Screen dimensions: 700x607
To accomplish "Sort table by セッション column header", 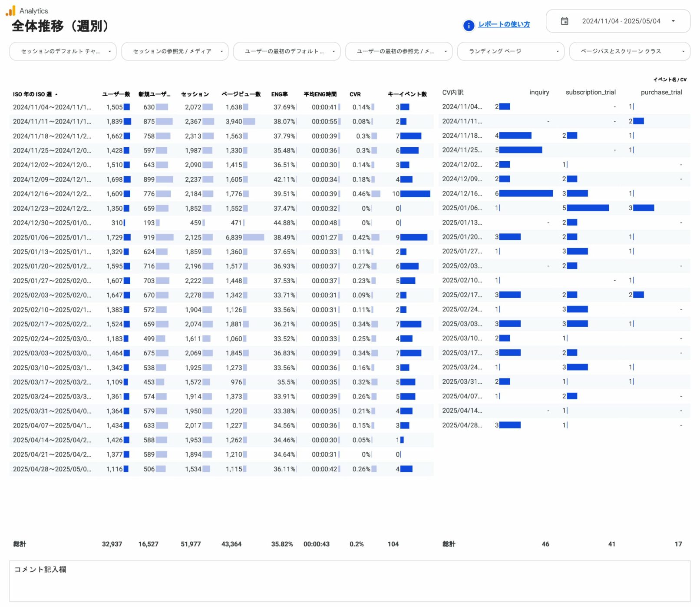I will tap(195, 94).
